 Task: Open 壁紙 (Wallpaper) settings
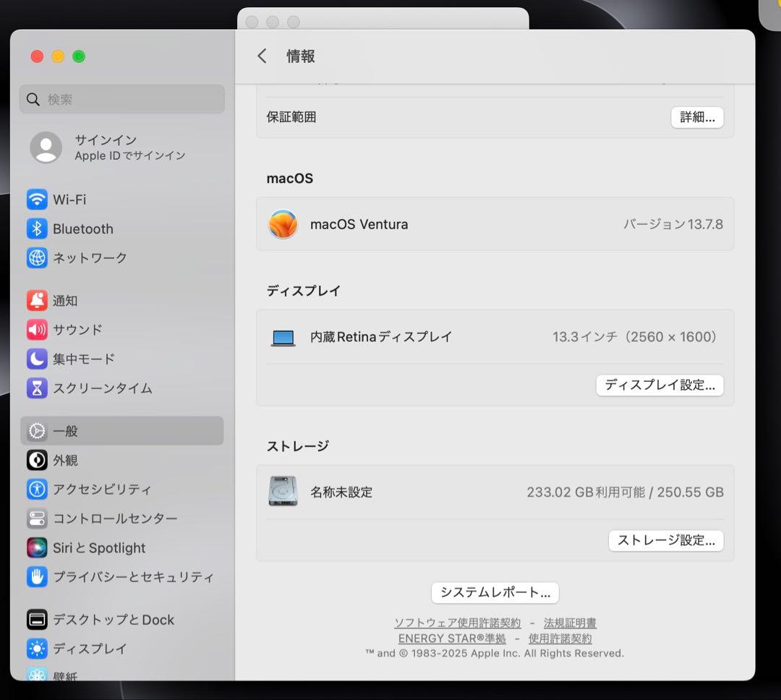(67, 674)
